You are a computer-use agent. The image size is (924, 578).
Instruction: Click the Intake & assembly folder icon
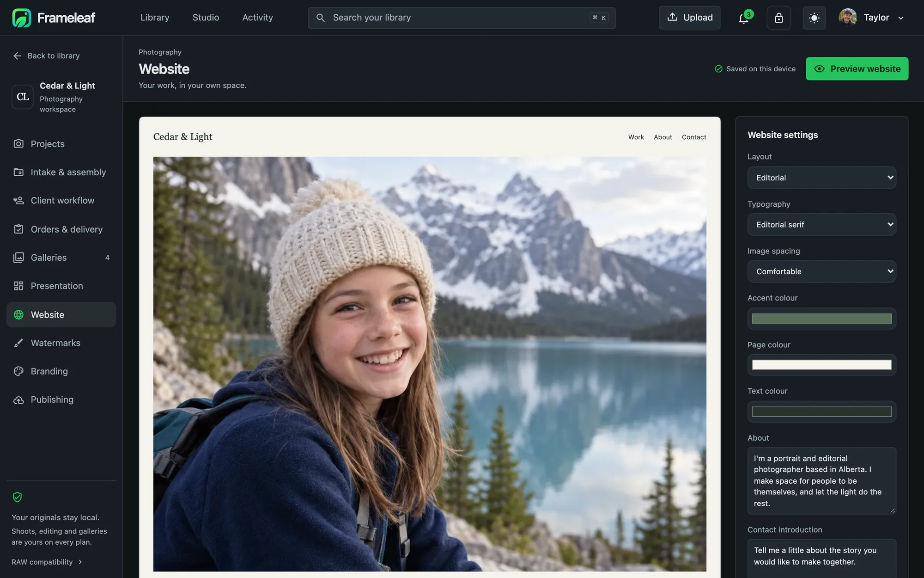pos(18,172)
